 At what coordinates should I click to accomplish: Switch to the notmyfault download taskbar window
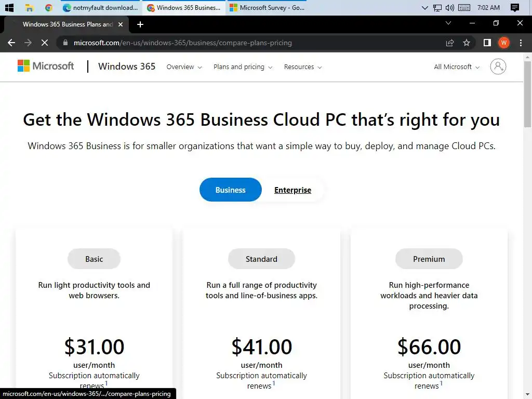click(101, 7)
